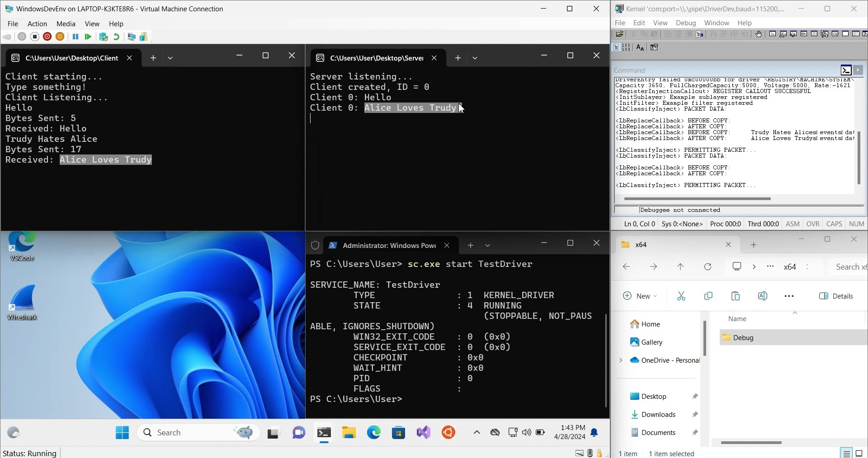Add a new tab in the PowerShell window
The height and width of the screenshot is (458, 868).
[470, 245]
